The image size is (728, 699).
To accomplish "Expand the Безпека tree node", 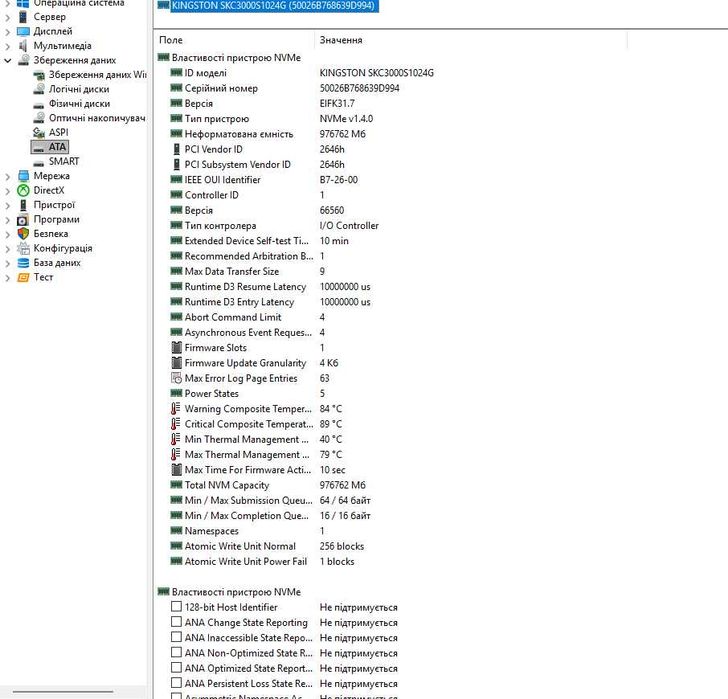I will [x=7, y=234].
